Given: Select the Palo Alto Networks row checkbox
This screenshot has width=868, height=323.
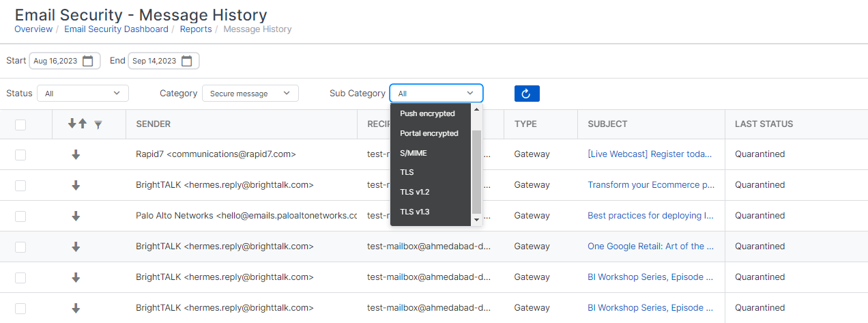Looking at the screenshot, I should click(20, 216).
